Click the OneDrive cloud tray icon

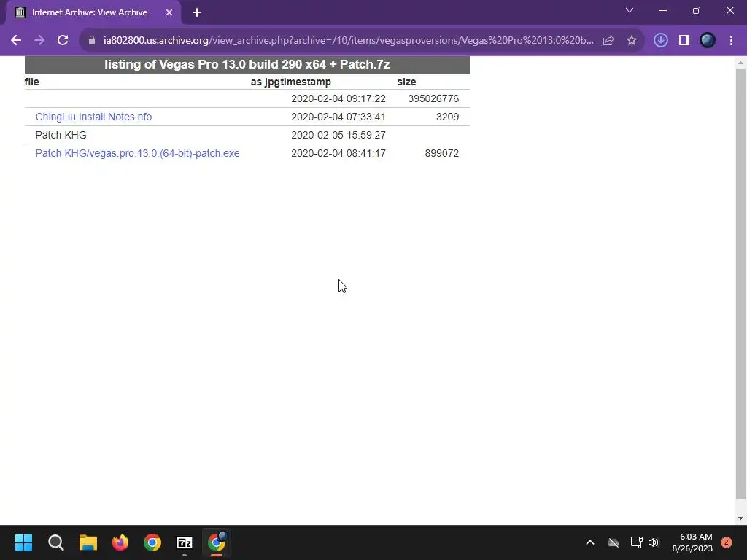pyautogui.click(x=613, y=542)
